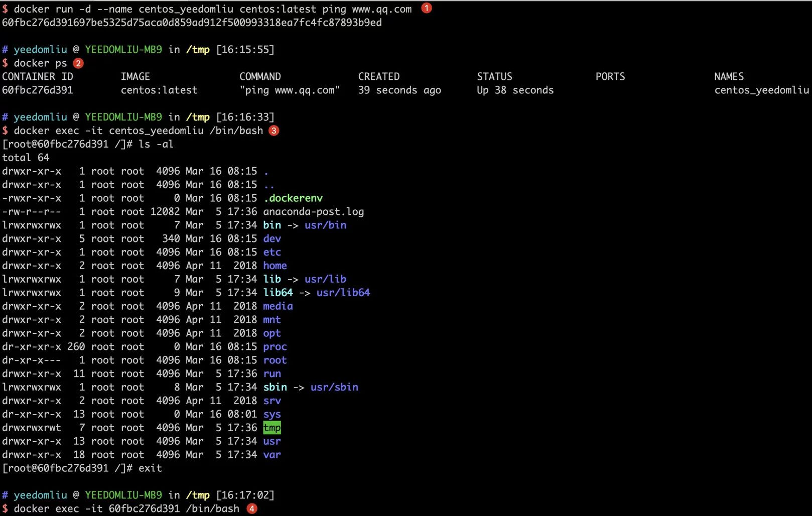Click the NAMES column header

click(x=729, y=76)
